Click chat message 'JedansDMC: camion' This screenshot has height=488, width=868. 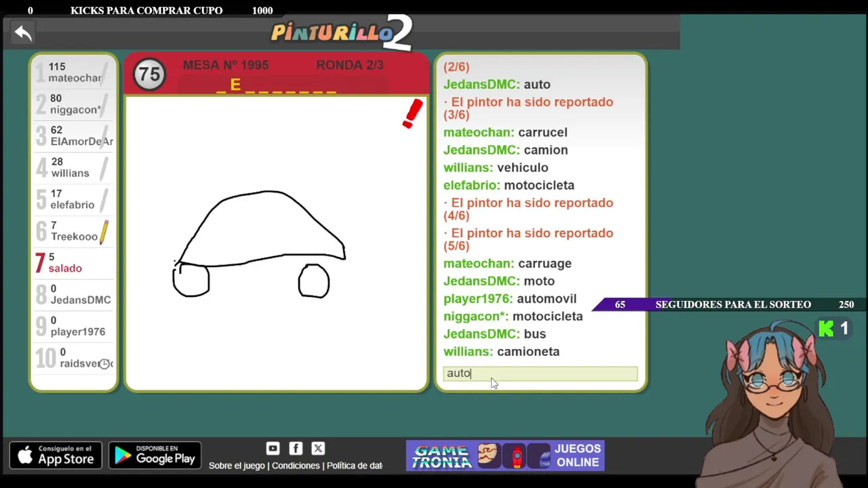coord(506,150)
